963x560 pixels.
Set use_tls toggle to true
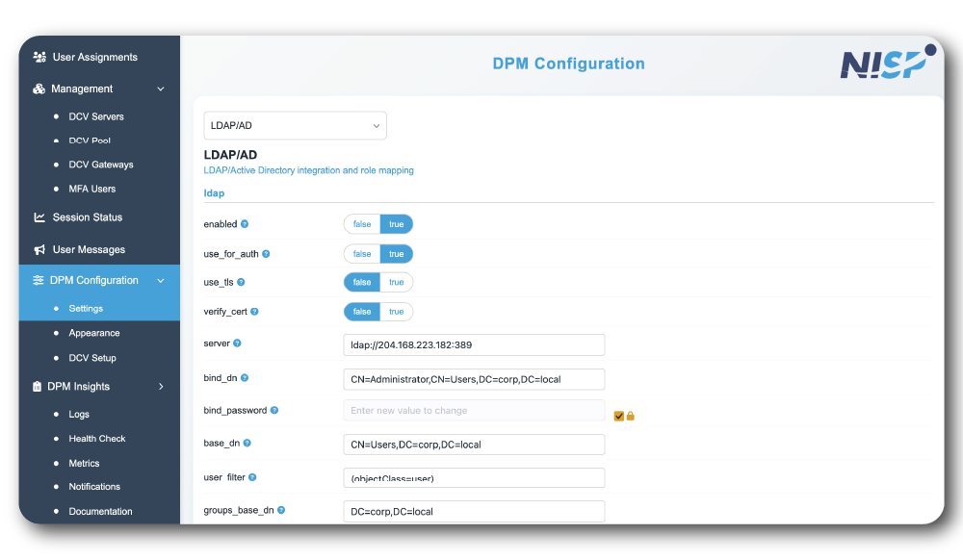tap(397, 283)
